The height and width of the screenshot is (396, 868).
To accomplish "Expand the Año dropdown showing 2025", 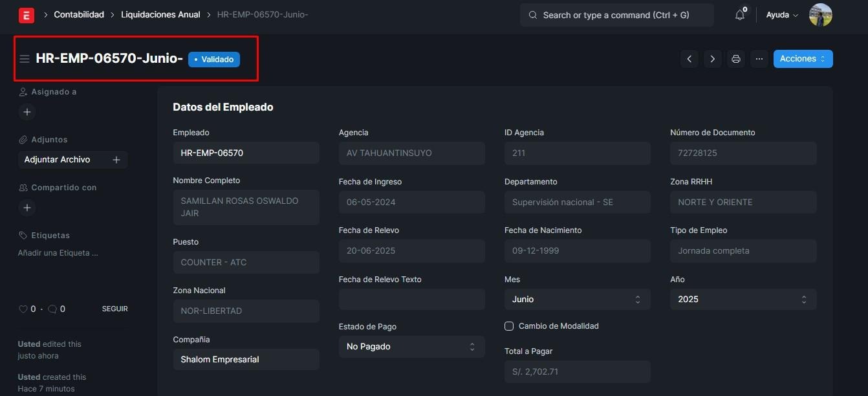I will [743, 299].
